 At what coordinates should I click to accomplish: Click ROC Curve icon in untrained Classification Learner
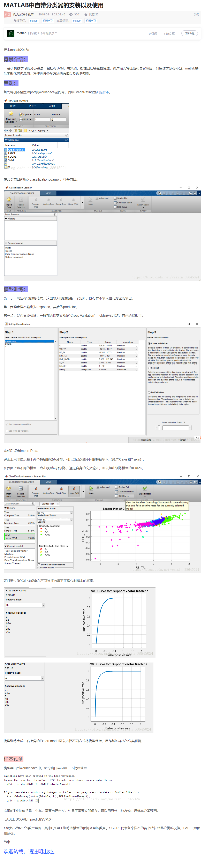115,207
